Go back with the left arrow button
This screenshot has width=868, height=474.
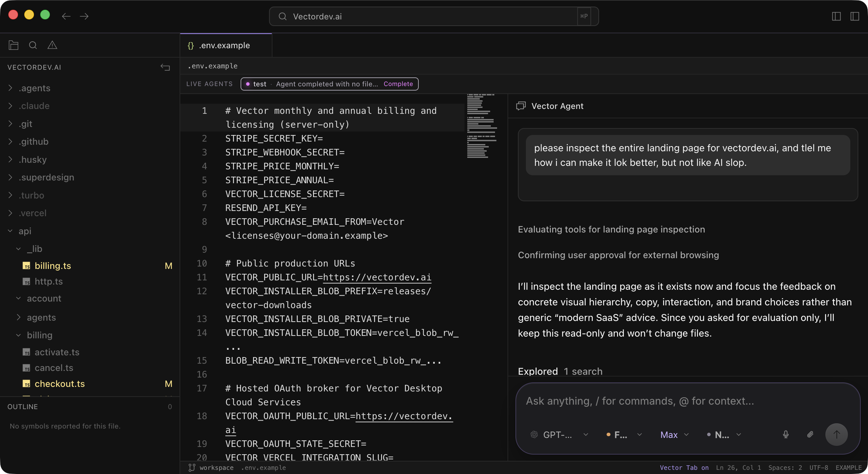tap(66, 16)
